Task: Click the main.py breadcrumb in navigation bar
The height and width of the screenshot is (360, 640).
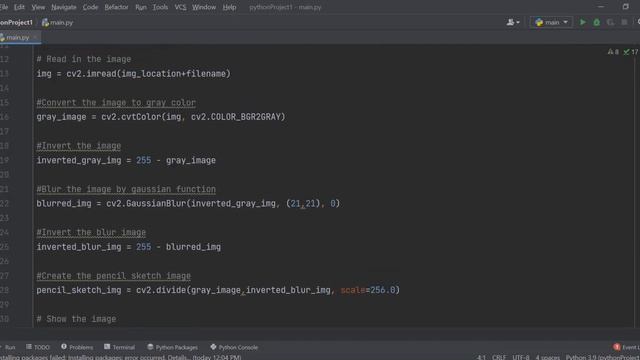Action: 58,22
